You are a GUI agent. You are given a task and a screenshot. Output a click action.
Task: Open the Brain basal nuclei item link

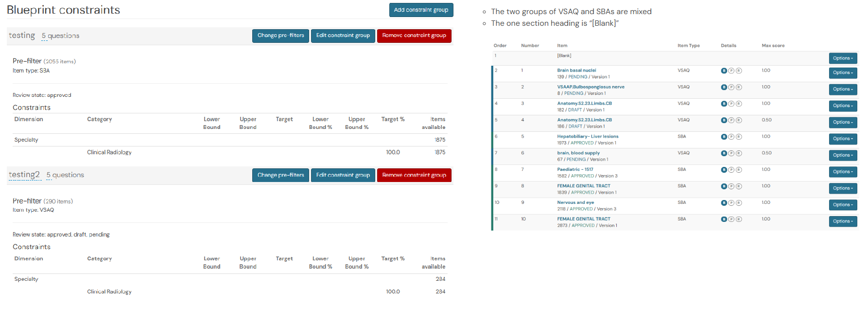(576, 71)
